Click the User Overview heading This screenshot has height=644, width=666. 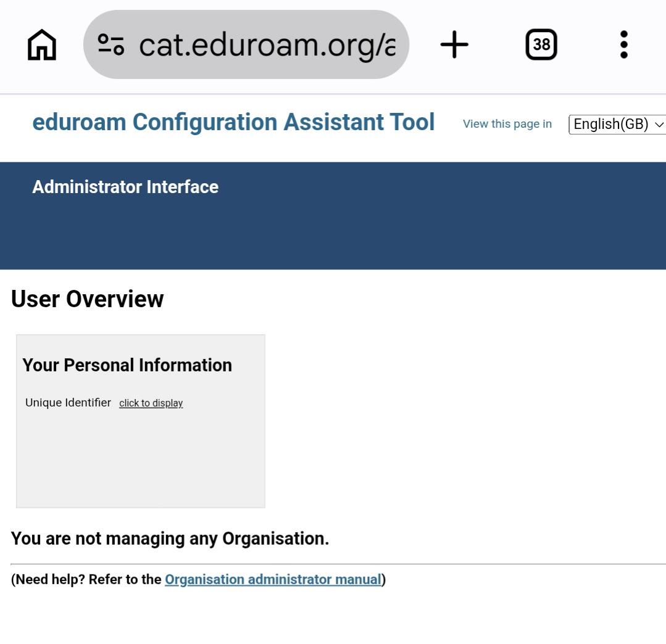[87, 299]
